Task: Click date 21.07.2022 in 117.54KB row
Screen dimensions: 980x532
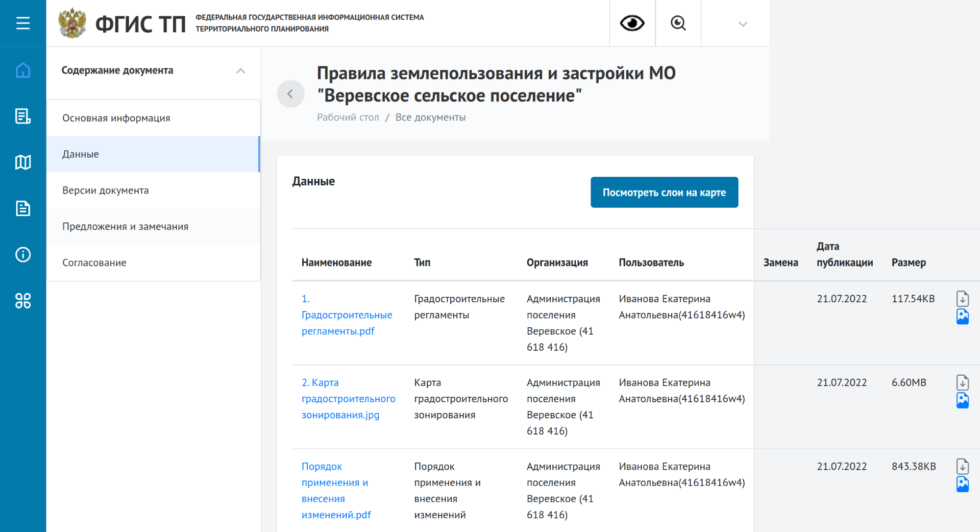Action: (841, 299)
